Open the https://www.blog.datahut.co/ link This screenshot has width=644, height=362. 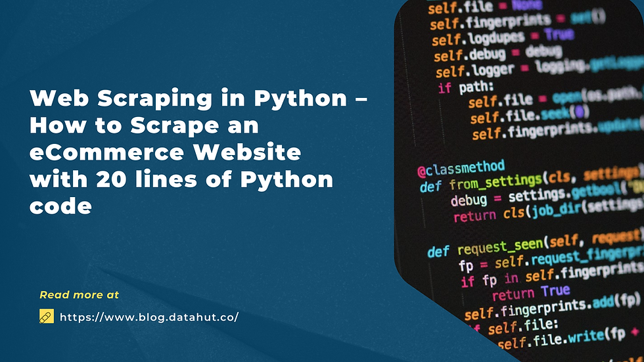(149, 317)
